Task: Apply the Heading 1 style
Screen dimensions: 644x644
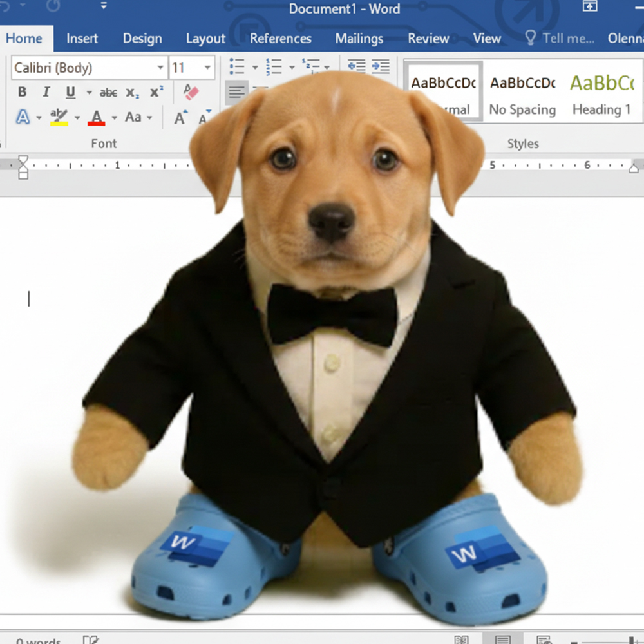Action: 601,93
